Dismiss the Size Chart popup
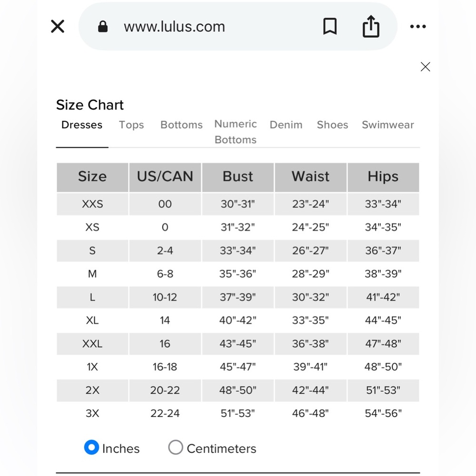The width and height of the screenshot is (476, 476). 425,67
